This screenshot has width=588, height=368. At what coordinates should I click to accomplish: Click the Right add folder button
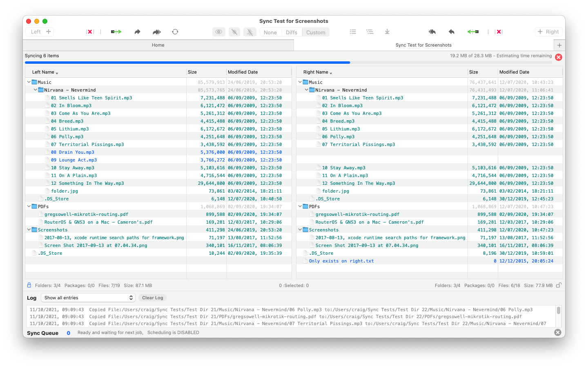[x=548, y=32]
